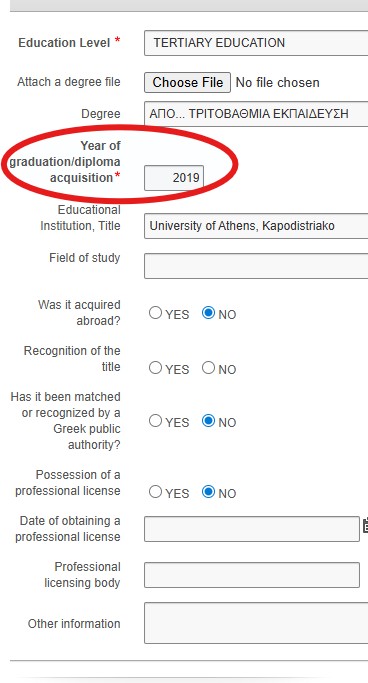Choose NO for matched by Greek public authority
Viewport: 368px width, 683px height.
coord(209,421)
